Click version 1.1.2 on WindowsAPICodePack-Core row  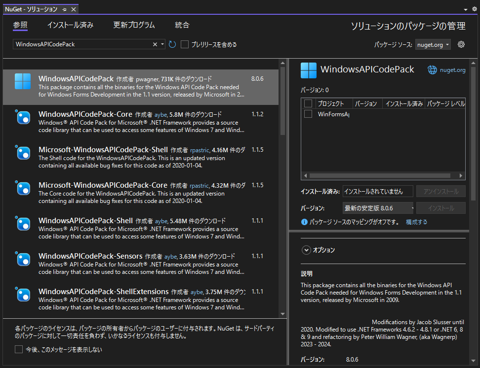257,114
